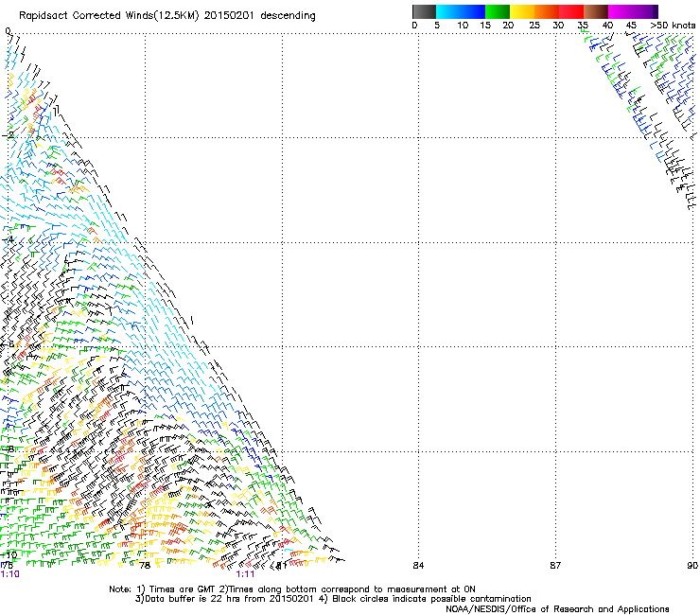Click the orange 25-30 knots legend swatch
Screen dimensions: 700x615
coord(547,11)
